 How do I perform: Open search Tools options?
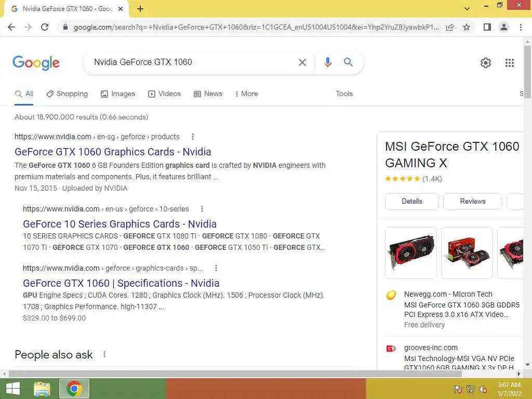point(344,94)
